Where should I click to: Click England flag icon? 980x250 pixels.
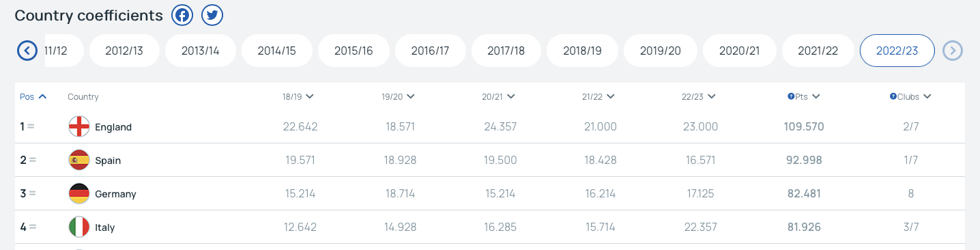79,127
